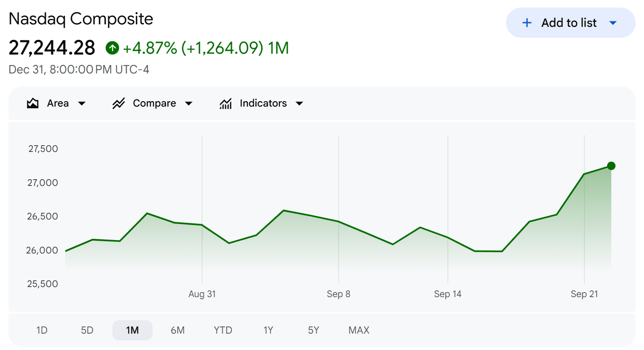
Task: Click the Sep 21 date label
Action: [x=584, y=294]
